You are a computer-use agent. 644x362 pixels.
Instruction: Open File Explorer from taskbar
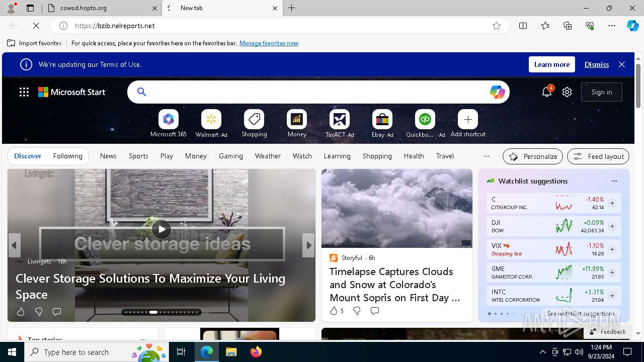click(231, 352)
